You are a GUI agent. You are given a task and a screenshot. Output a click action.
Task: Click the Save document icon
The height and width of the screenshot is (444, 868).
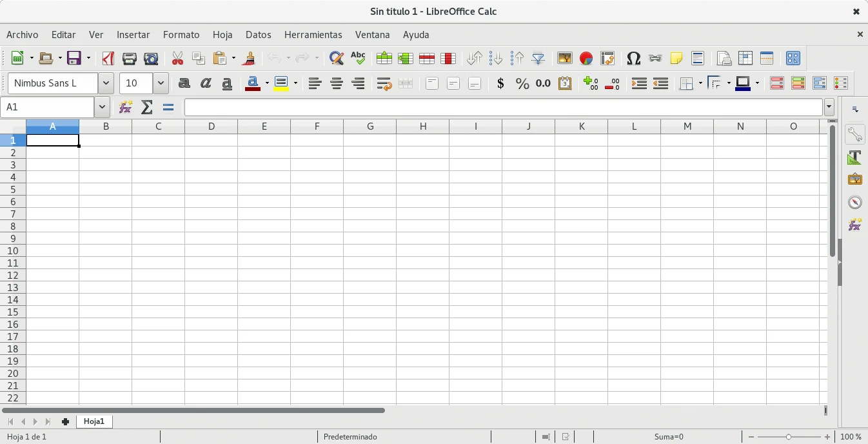75,59
